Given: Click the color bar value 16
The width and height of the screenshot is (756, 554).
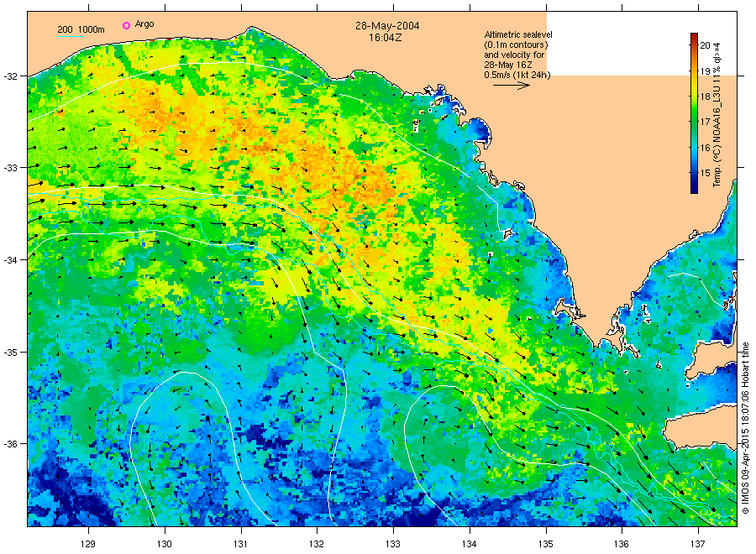Looking at the screenshot, I should [x=705, y=148].
